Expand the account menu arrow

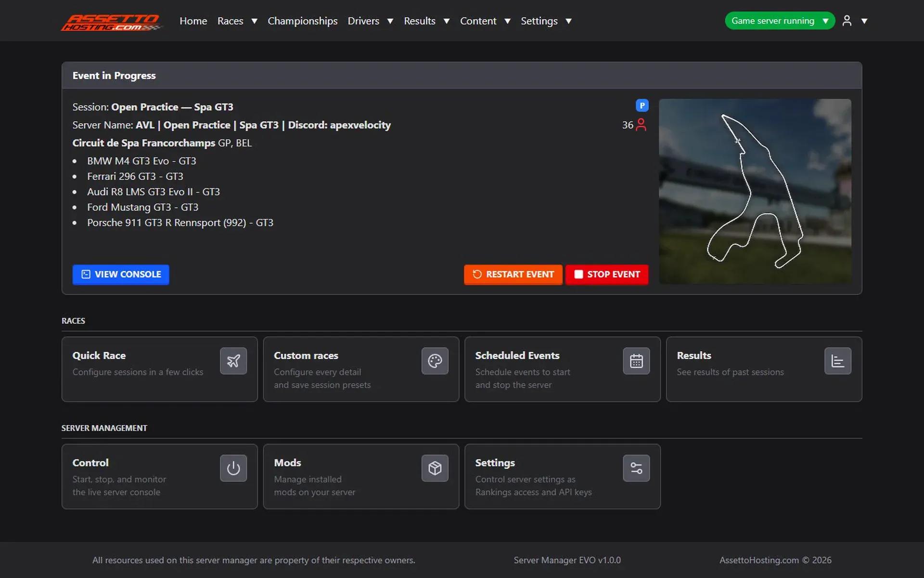(864, 21)
